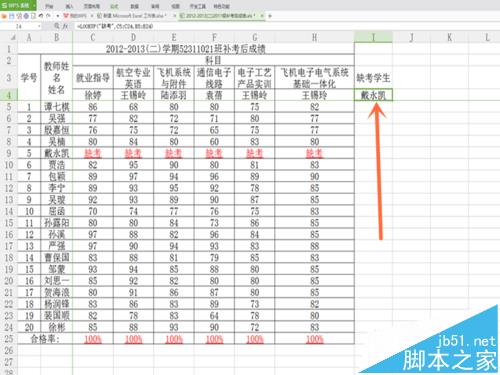Click student name 戴永凯 in column B
This screenshot has height=375, width=500.
(x=57, y=153)
